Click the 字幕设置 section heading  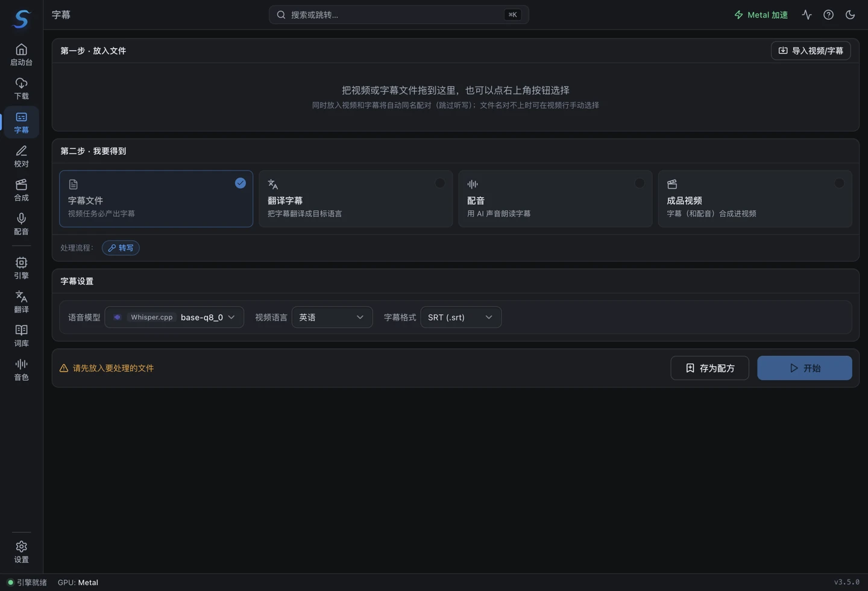pyautogui.click(x=77, y=281)
